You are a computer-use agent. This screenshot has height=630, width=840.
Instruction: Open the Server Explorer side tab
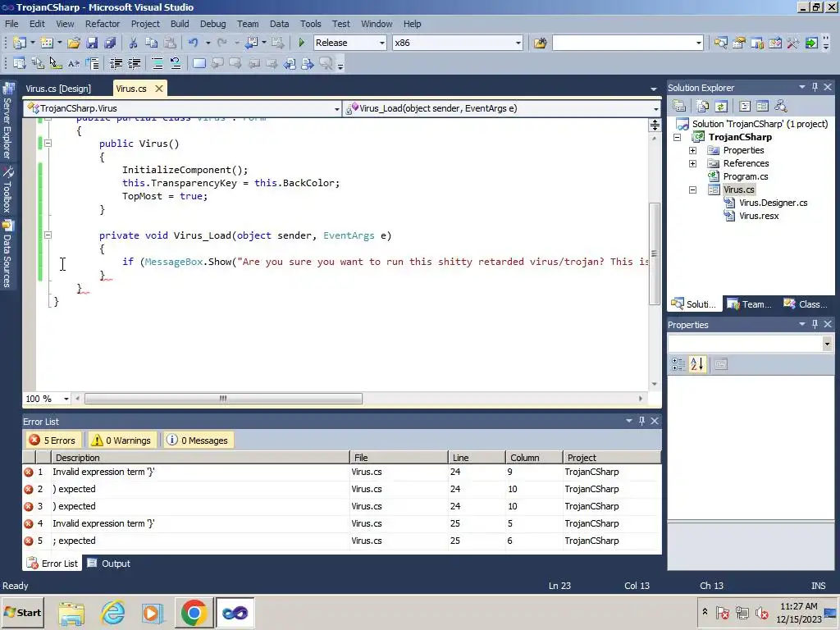click(x=7, y=121)
